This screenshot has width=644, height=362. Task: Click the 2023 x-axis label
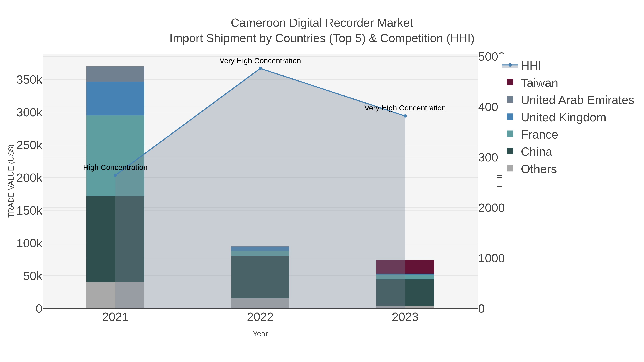(405, 317)
